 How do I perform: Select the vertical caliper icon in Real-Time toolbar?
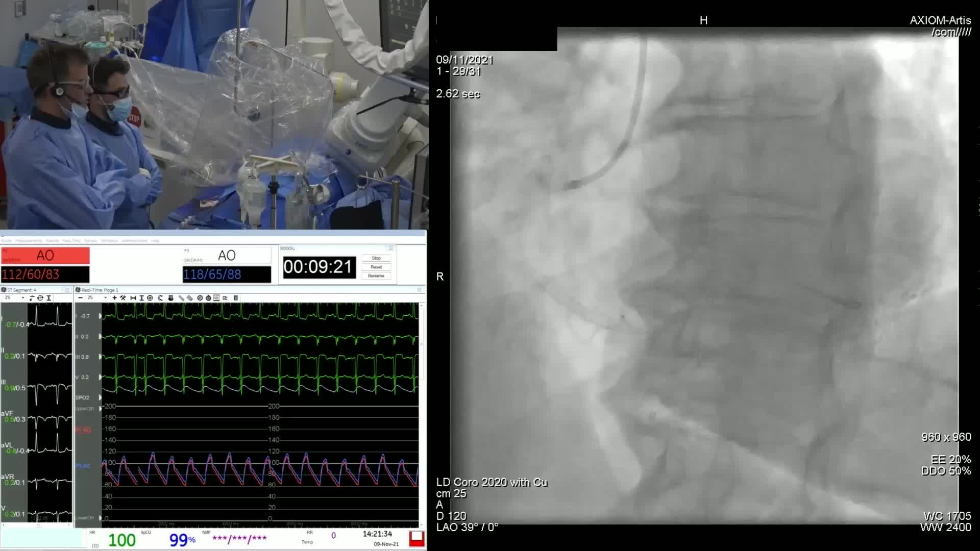141,298
